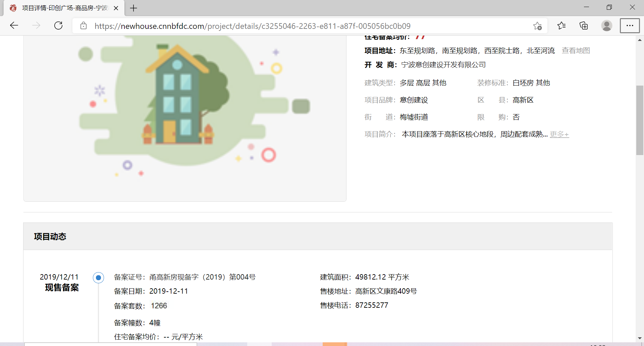The width and height of the screenshot is (644, 346).
Task: Open the favorites list
Action: (x=561, y=26)
